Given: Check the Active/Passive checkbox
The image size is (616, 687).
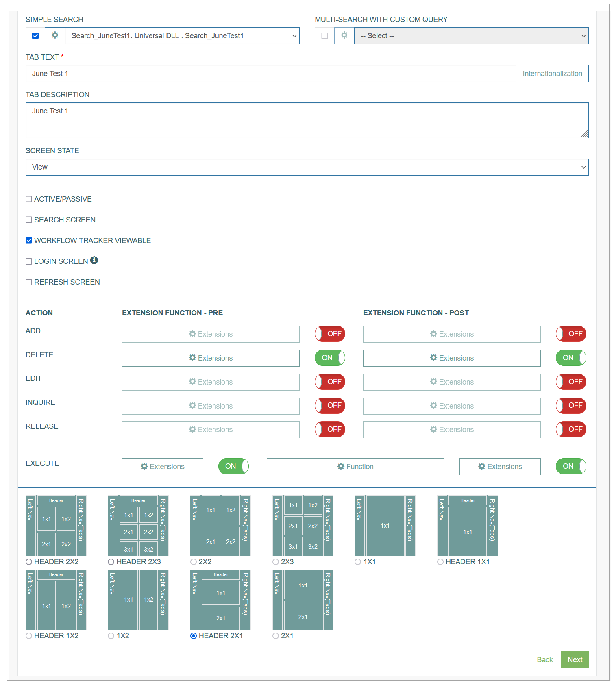Looking at the screenshot, I should [29, 199].
